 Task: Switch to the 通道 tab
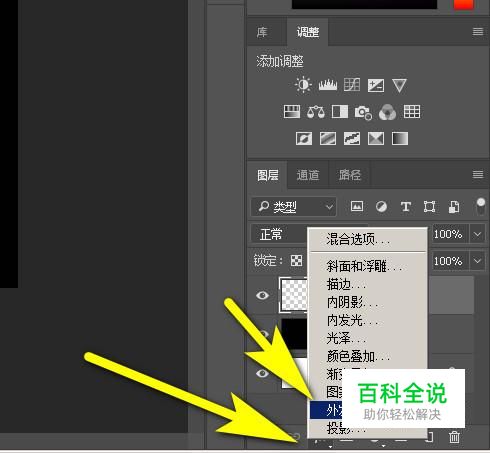coord(308,175)
